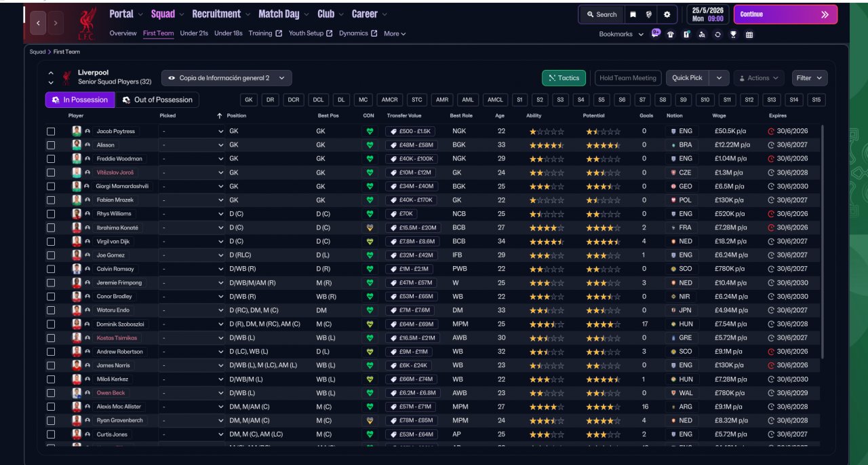Click the S15 slot button

(x=816, y=100)
